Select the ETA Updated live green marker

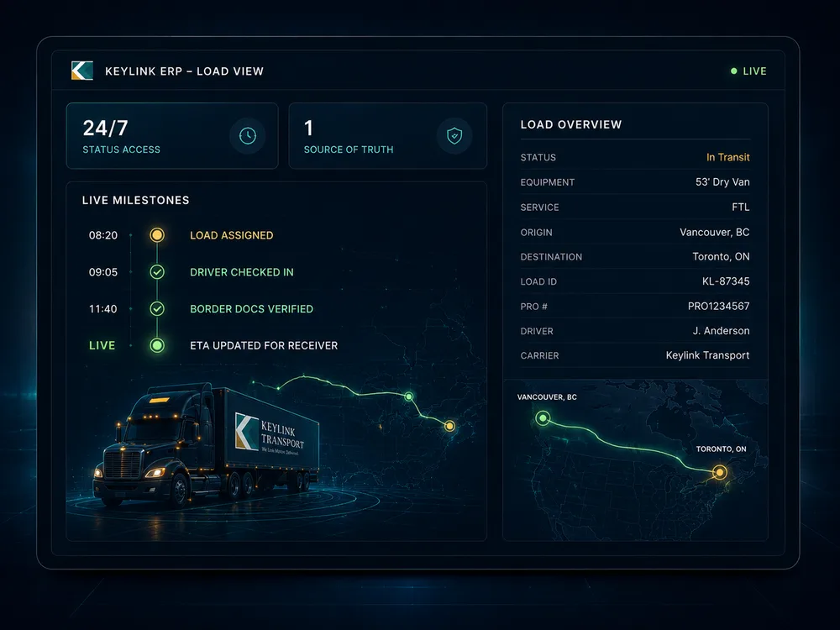157,345
